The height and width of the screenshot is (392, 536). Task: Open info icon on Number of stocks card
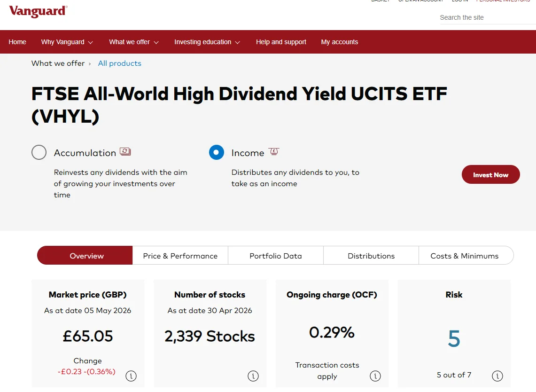(x=253, y=376)
